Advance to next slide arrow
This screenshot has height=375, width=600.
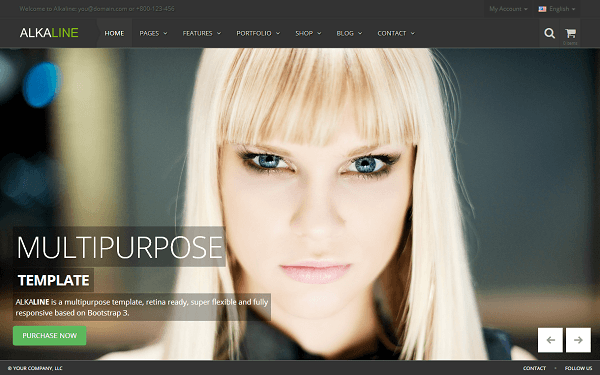(x=578, y=340)
